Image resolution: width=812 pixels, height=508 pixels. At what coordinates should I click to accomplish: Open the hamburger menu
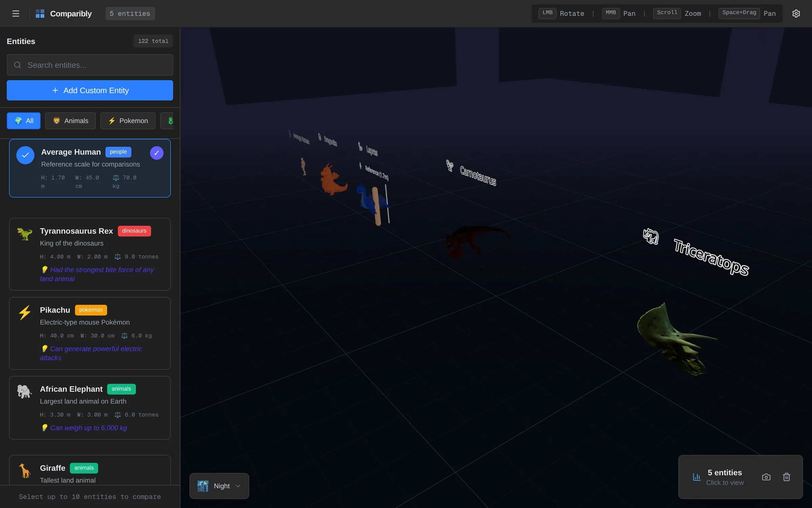(16, 14)
